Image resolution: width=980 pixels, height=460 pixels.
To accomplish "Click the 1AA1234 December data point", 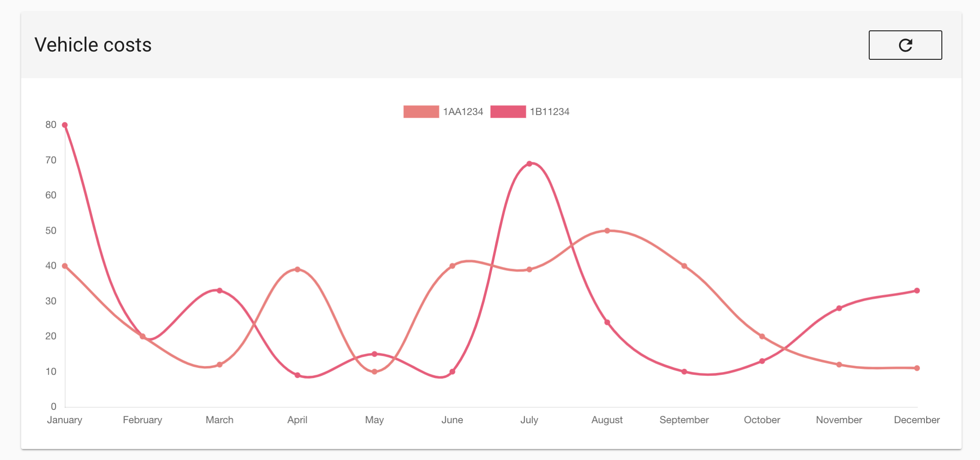I will point(917,368).
